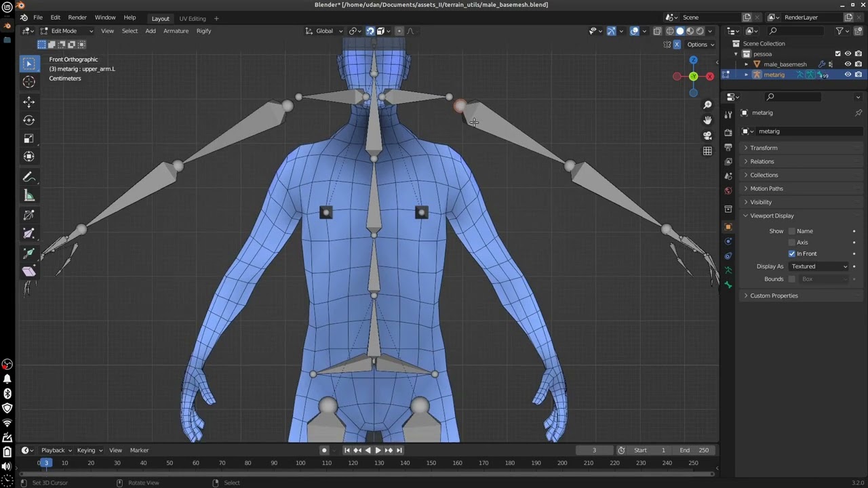Open the Render properties tab

tap(728, 132)
